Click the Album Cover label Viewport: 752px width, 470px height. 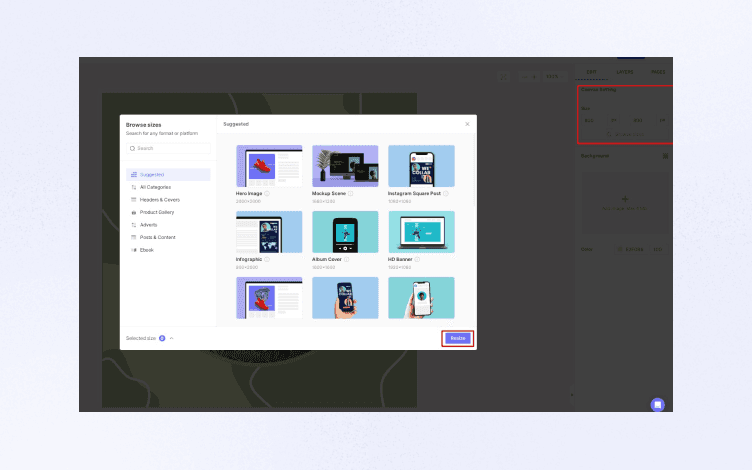click(327, 259)
